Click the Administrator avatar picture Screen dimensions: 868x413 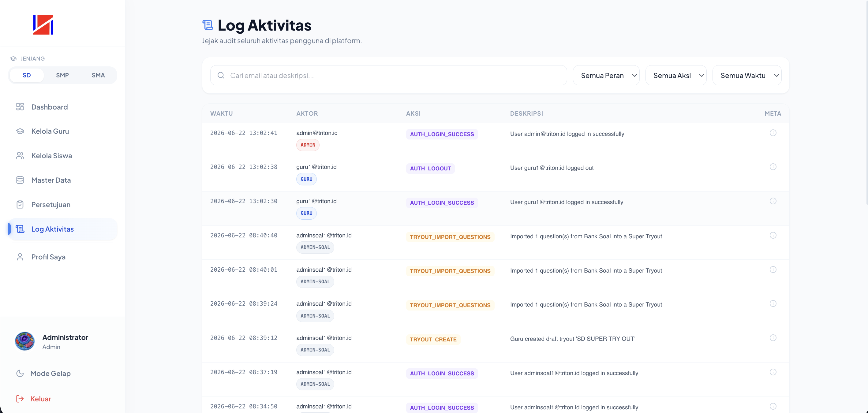click(x=24, y=341)
